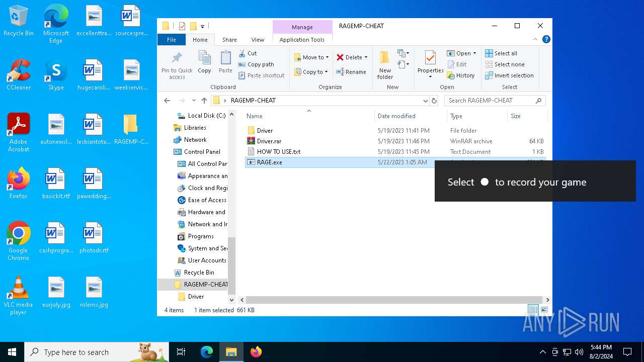This screenshot has height=362, width=644.
Task: Open Task View on taskbar
Action: [x=181, y=352]
